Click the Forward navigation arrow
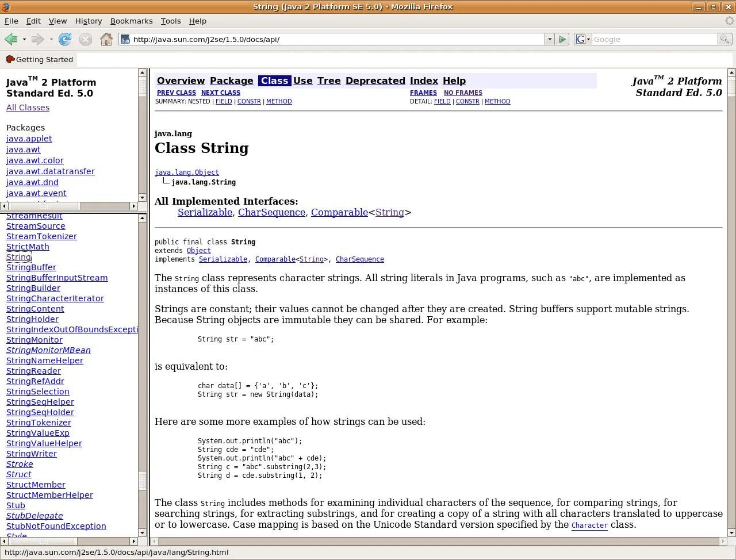The height and width of the screenshot is (560, 736). click(x=37, y=39)
